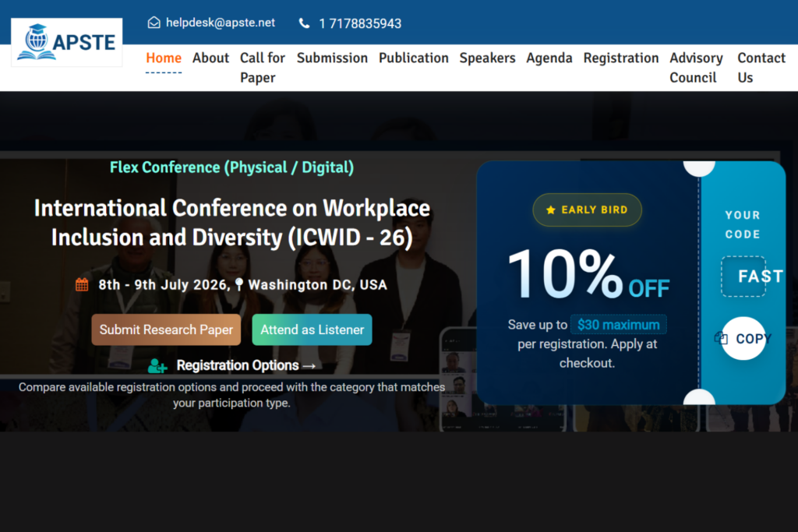
Task: Open the Speakers page
Action: [487, 58]
